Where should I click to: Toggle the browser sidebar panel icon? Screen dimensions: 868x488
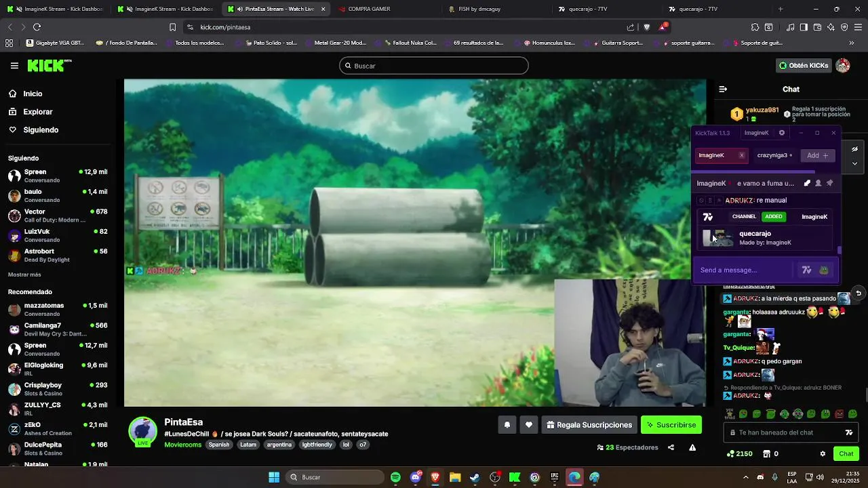point(804,27)
